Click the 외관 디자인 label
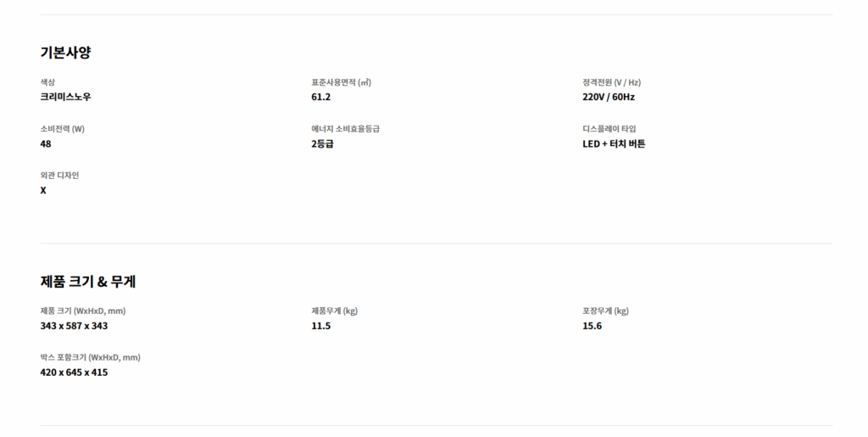 59,176
